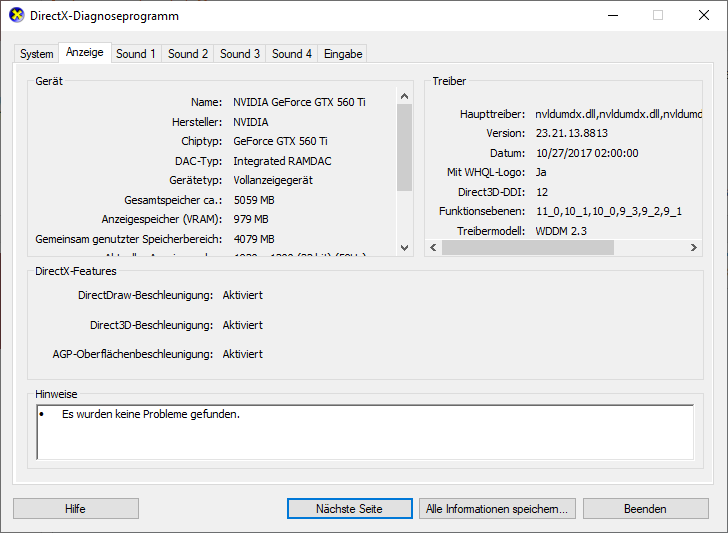Click the shared memory value 4079 MB

(x=254, y=239)
